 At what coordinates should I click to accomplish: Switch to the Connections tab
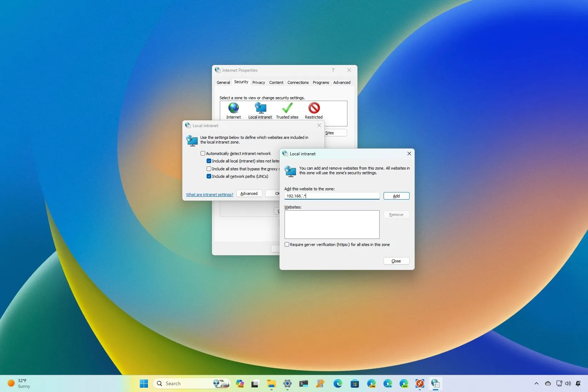click(x=298, y=82)
